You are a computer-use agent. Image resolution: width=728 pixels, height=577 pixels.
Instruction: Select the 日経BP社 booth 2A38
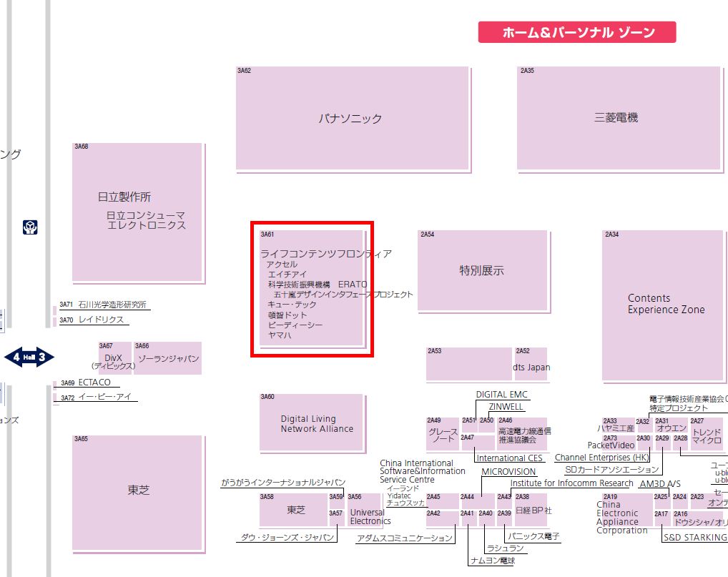coord(531,510)
